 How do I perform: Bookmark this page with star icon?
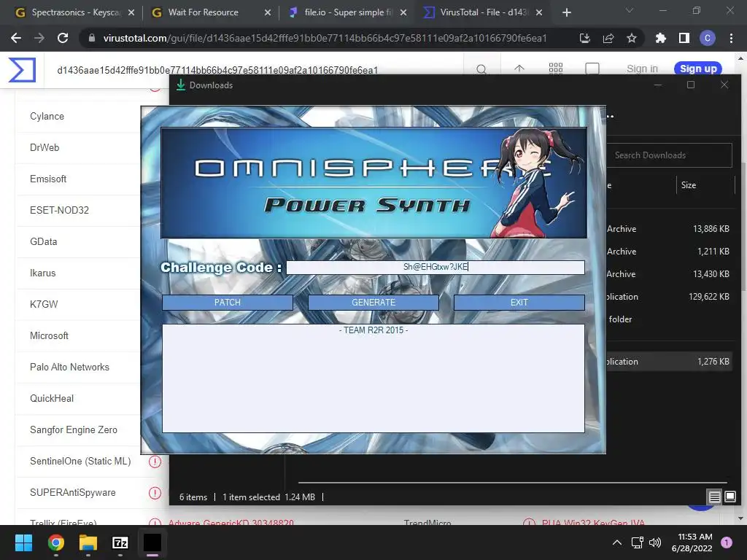point(631,38)
